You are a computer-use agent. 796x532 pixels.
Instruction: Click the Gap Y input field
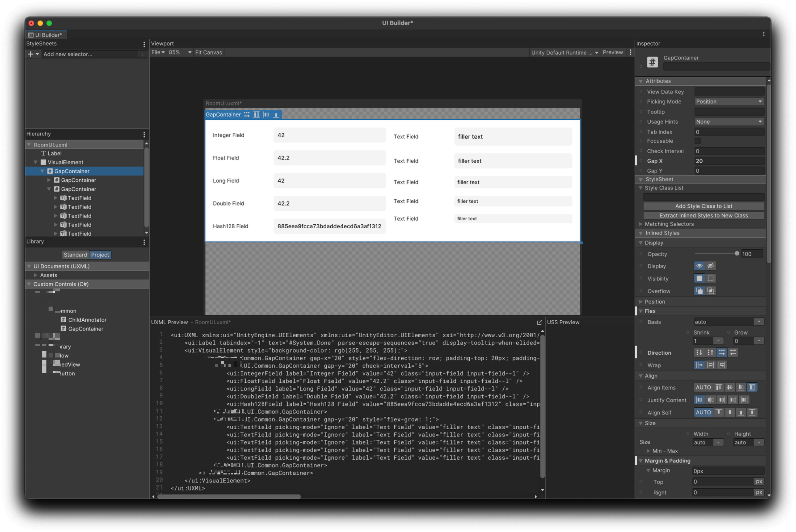(x=729, y=171)
